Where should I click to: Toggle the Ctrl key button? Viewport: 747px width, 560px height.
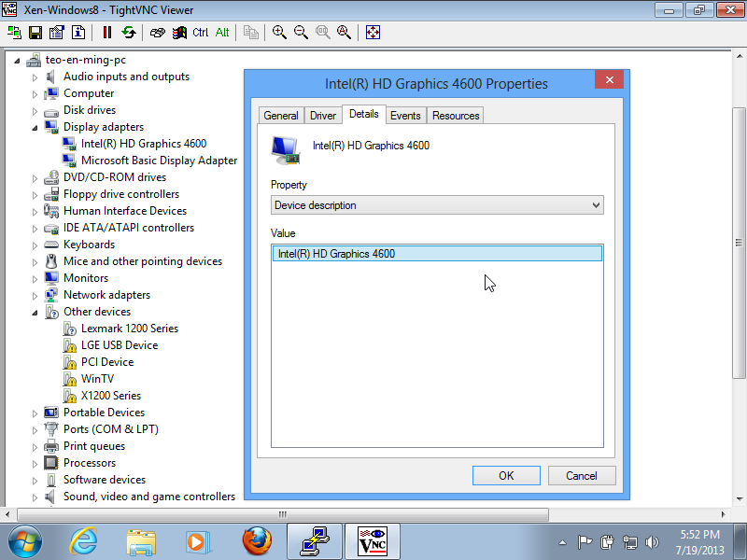point(201,33)
